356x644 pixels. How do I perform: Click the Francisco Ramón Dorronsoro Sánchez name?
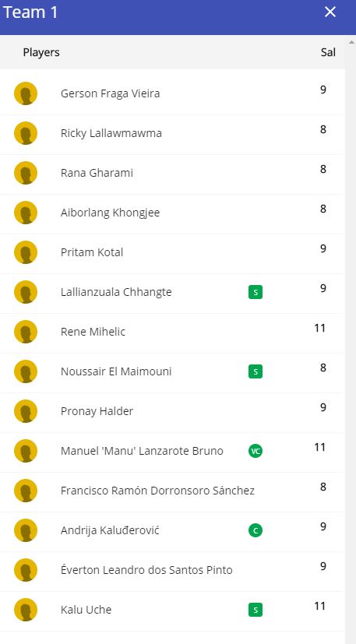[157, 491]
